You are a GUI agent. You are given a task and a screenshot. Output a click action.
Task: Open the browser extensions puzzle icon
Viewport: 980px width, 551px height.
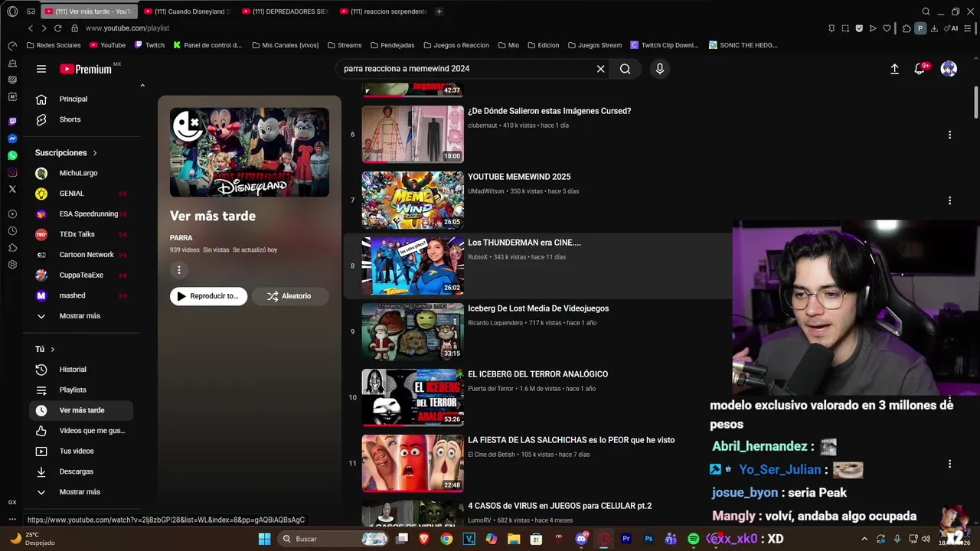[906, 28]
